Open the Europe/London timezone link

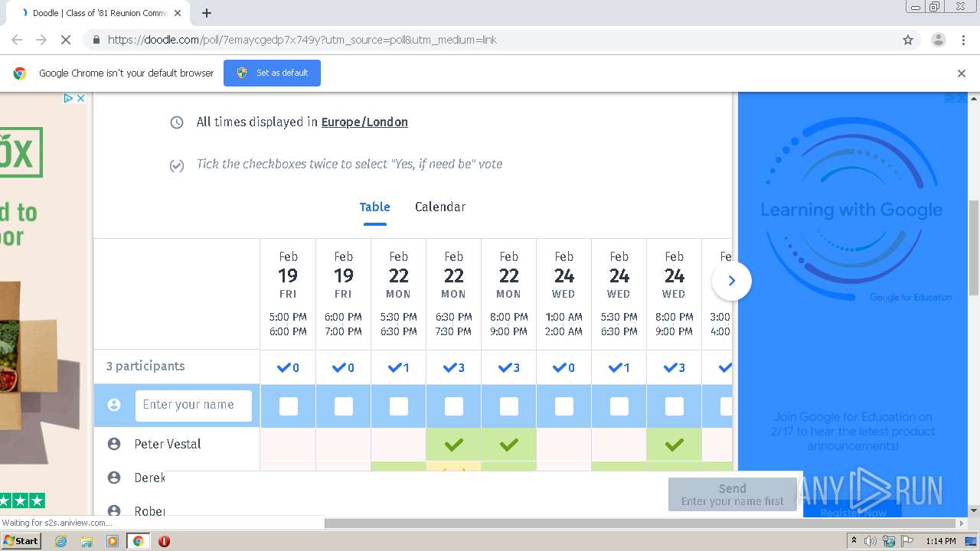[364, 122]
